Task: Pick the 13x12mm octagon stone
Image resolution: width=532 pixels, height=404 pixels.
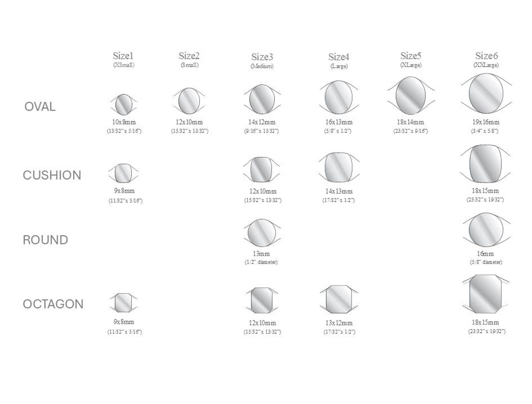Action: 339,299
